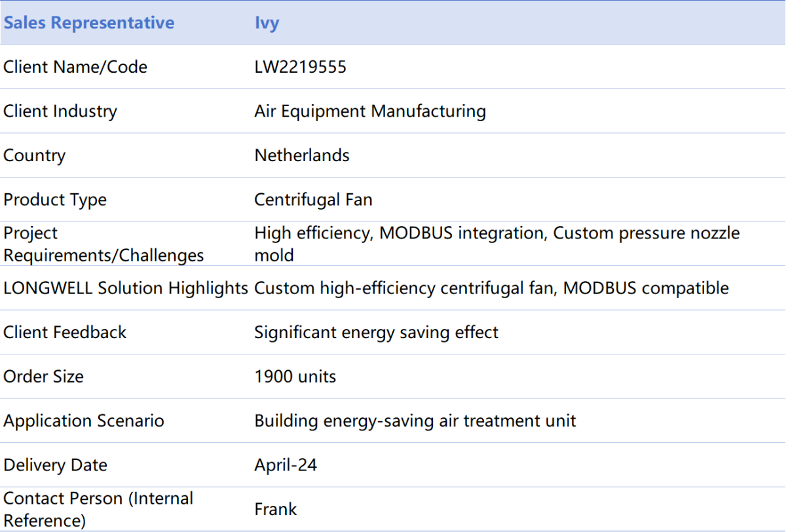Click the April-24 delivery date

286,465
